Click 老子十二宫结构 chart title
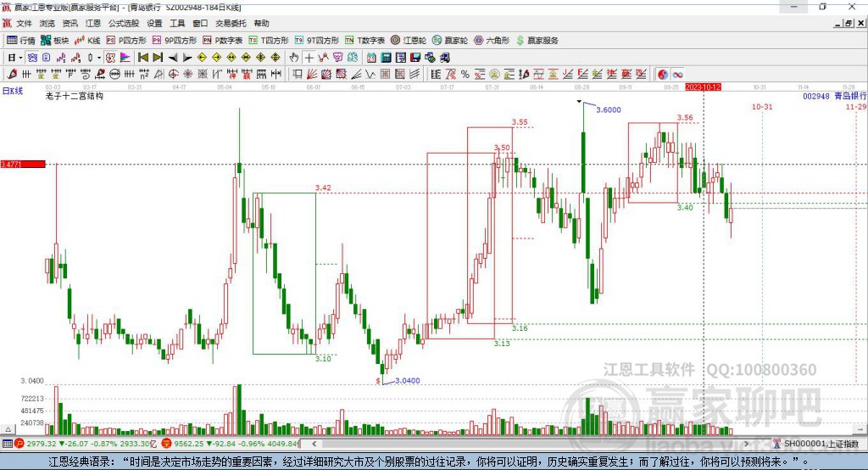This screenshot has width=868, height=470. [x=75, y=96]
